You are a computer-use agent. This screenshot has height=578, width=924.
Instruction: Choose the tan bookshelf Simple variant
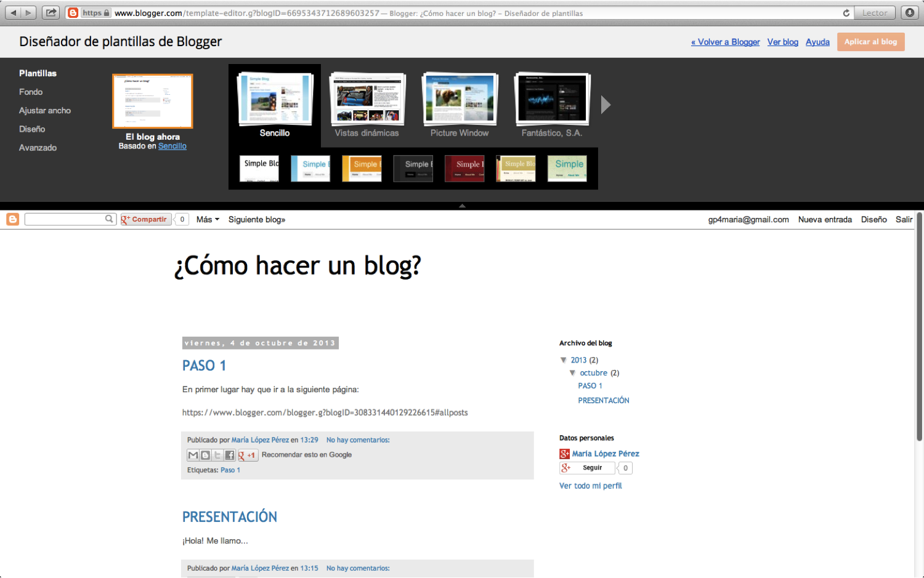click(x=516, y=168)
